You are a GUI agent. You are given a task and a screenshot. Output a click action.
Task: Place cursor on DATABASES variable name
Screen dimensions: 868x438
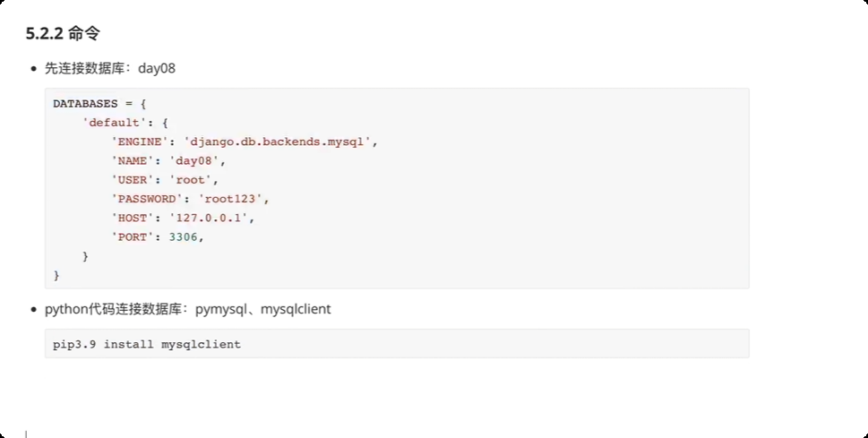pos(86,104)
